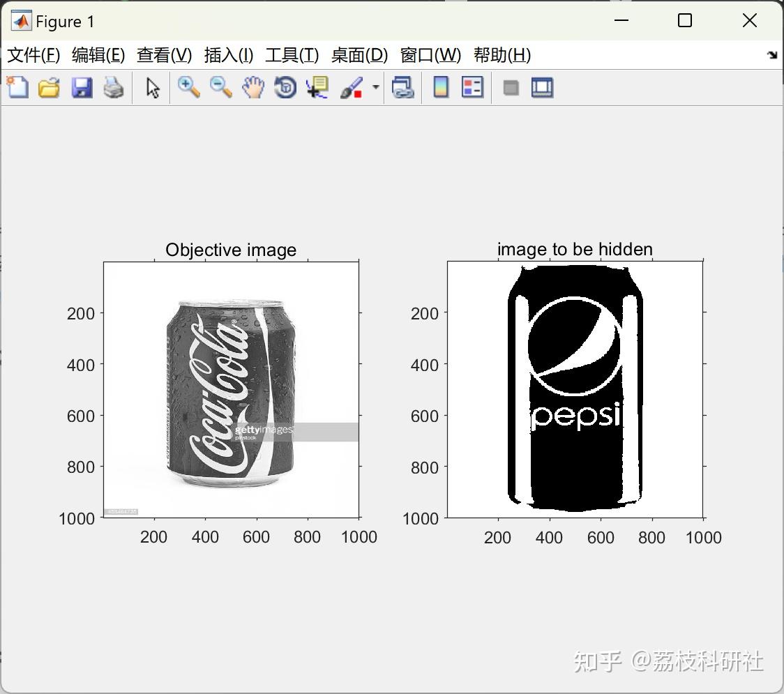Toggle Hide Plot Tools
The width and height of the screenshot is (784, 694).
tap(510, 87)
